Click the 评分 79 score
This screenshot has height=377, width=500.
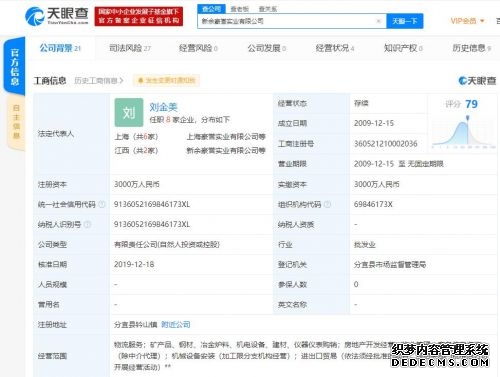(x=461, y=104)
